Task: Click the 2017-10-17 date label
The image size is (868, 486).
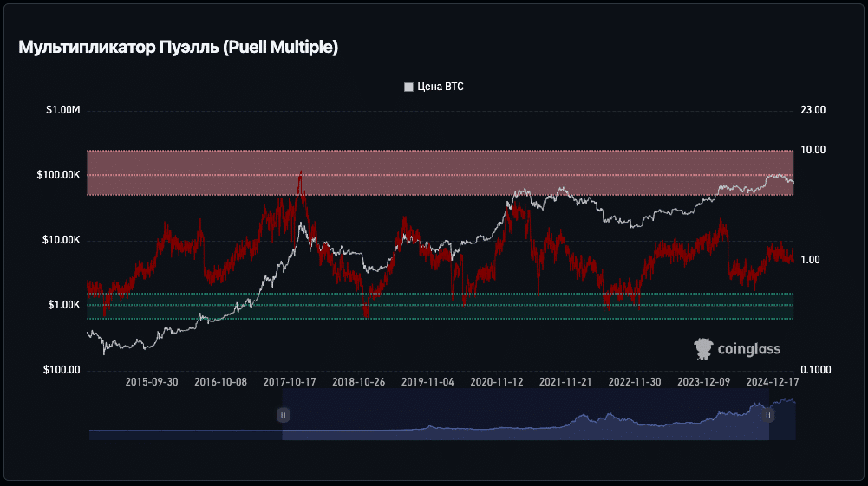Action: 290,382
